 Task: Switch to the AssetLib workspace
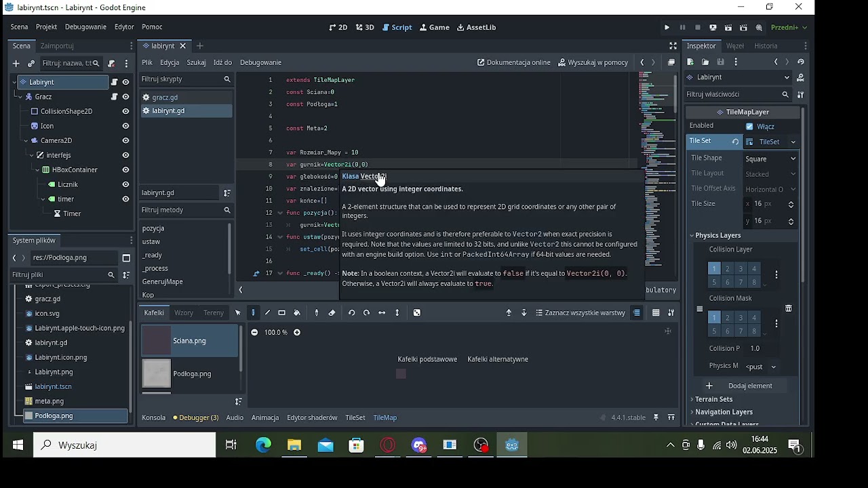(477, 28)
